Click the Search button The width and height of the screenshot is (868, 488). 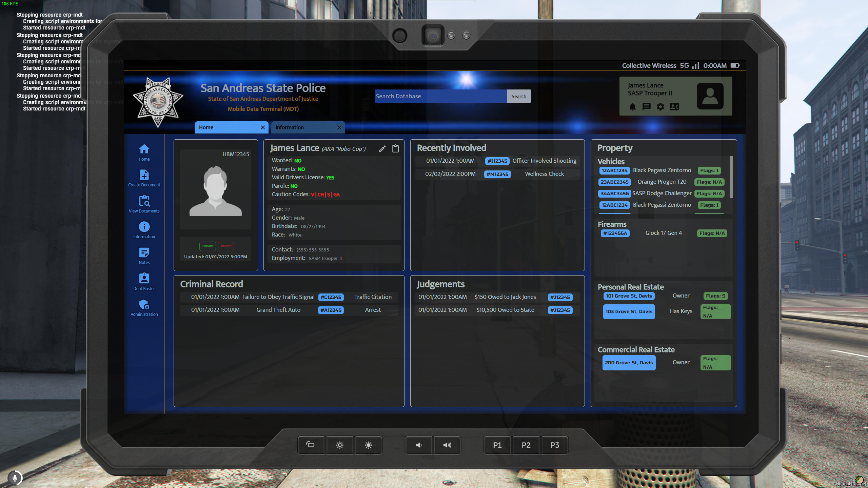point(519,96)
